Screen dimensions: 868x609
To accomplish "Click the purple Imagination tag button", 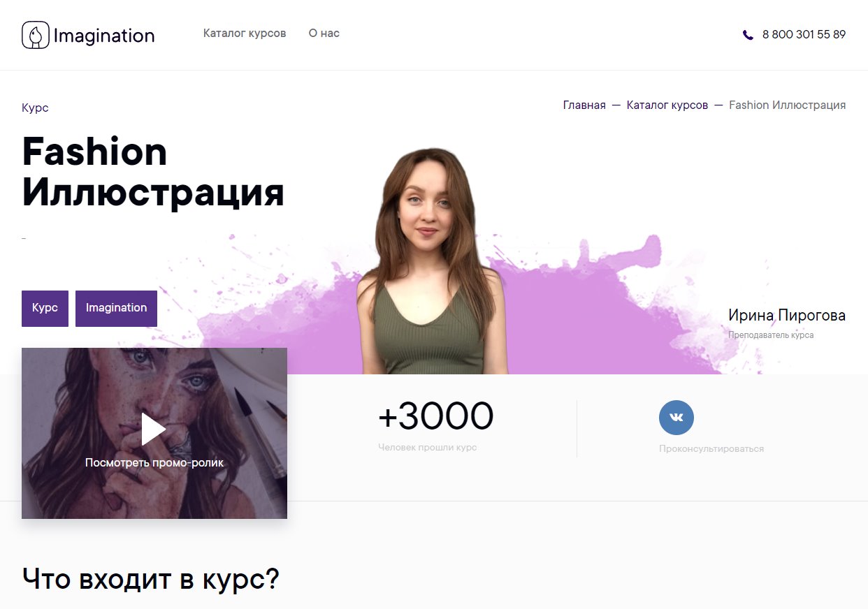I will click(116, 309).
